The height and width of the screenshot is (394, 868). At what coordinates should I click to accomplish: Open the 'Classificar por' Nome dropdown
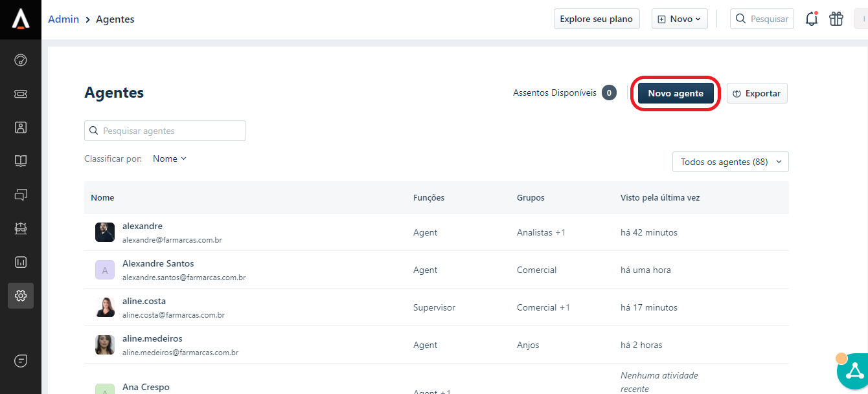click(x=169, y=159)
